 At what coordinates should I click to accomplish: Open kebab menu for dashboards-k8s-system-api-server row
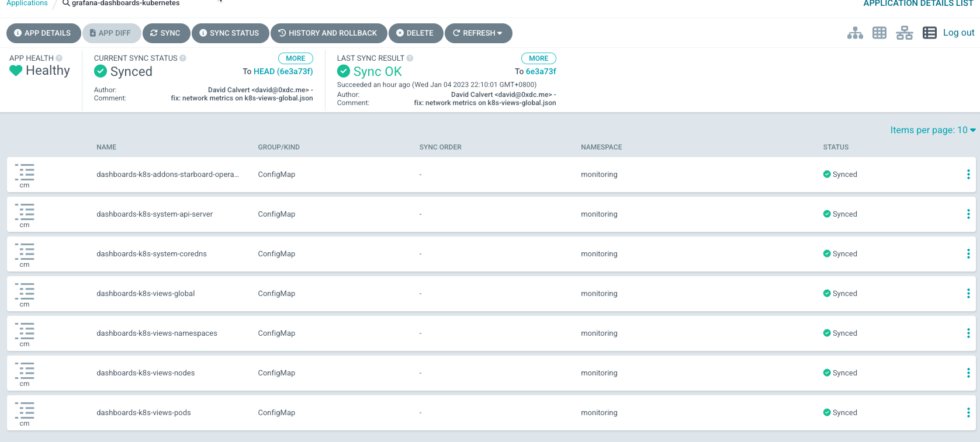968,214
